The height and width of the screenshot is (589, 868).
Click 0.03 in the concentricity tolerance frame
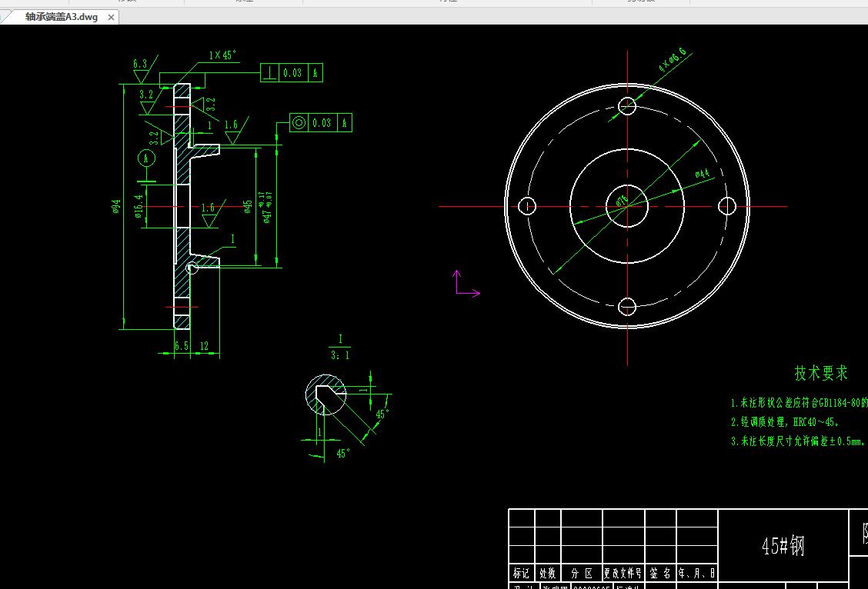coord(322,122)
